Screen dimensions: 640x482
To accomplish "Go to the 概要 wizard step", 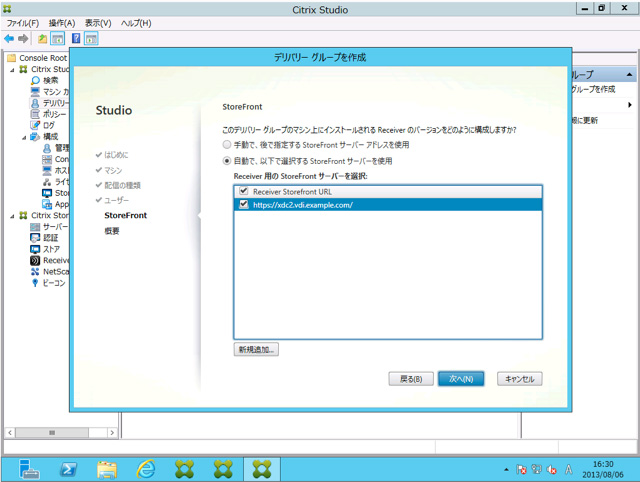I will coord(112,231).
